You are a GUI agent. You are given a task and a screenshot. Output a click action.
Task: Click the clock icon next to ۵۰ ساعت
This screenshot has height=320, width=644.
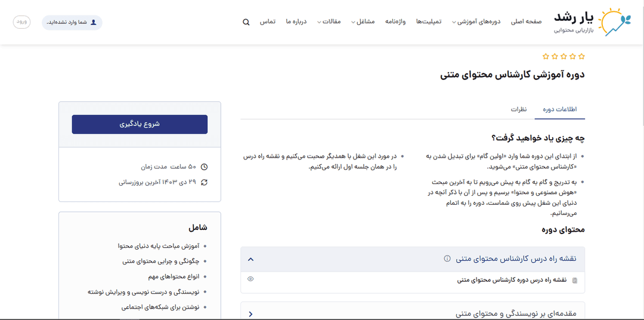pos(204,167)
